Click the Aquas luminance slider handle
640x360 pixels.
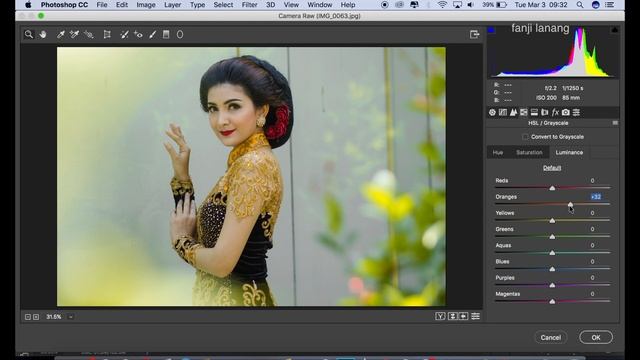(552, 253)
